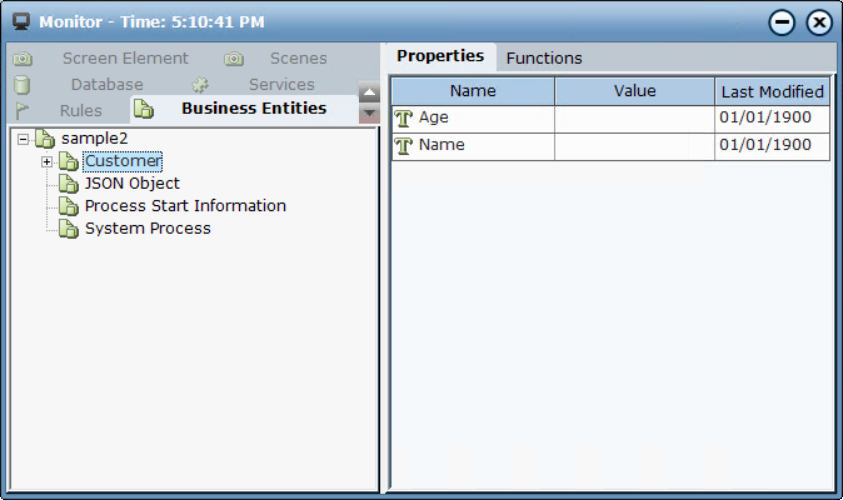Image resolution: width=843 pixels, height=500 pixels.
Task: Click the Customer entity folder icon
Action: pyautogui.click(x=68, y=162)
